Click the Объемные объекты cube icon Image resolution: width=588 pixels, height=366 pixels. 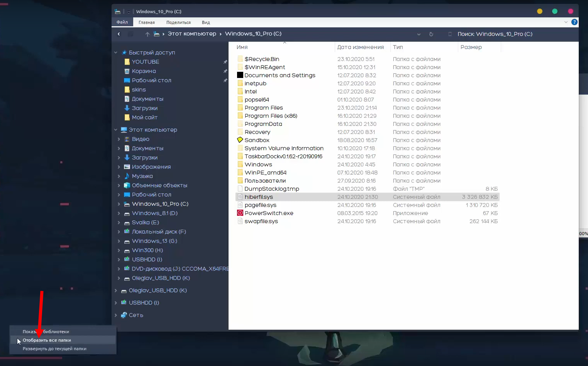(127, 185)
